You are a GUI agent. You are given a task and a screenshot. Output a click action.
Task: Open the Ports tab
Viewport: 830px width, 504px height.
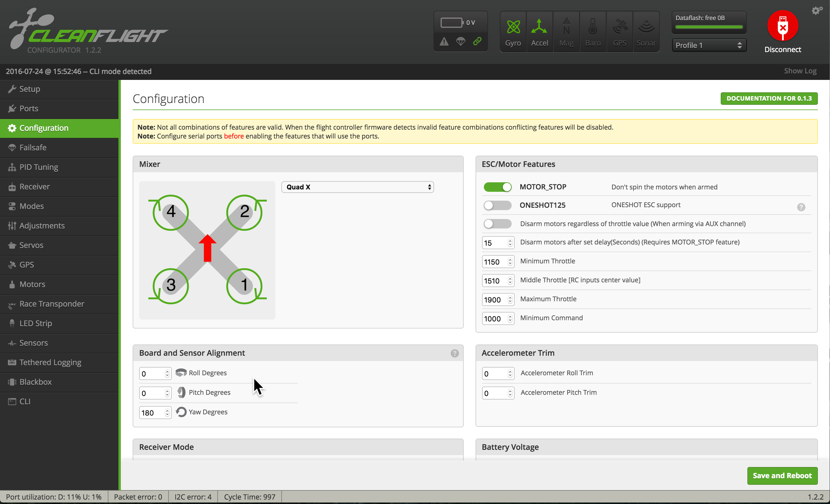pos(59,108)
